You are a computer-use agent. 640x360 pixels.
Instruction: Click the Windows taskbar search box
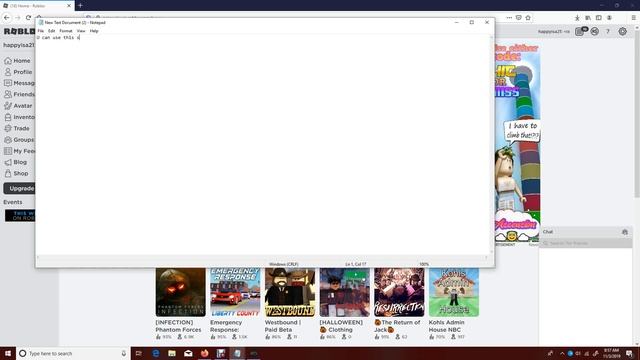point(73,353)
